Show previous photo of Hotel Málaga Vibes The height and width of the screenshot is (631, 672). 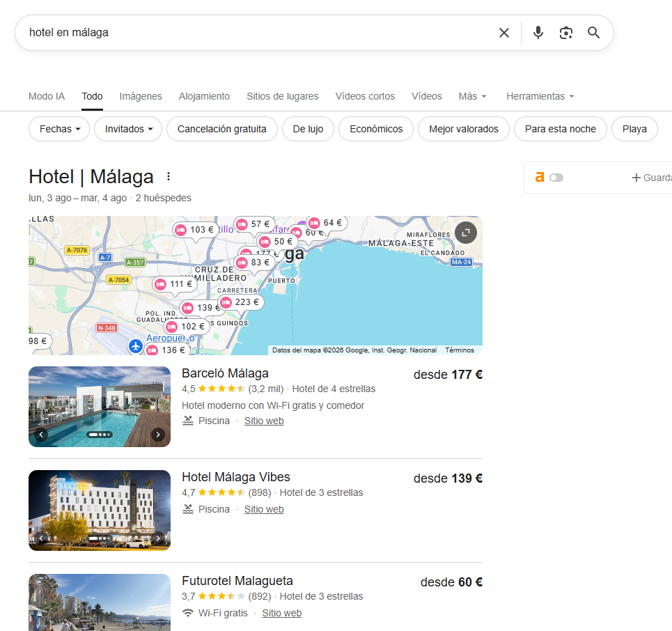41,538
